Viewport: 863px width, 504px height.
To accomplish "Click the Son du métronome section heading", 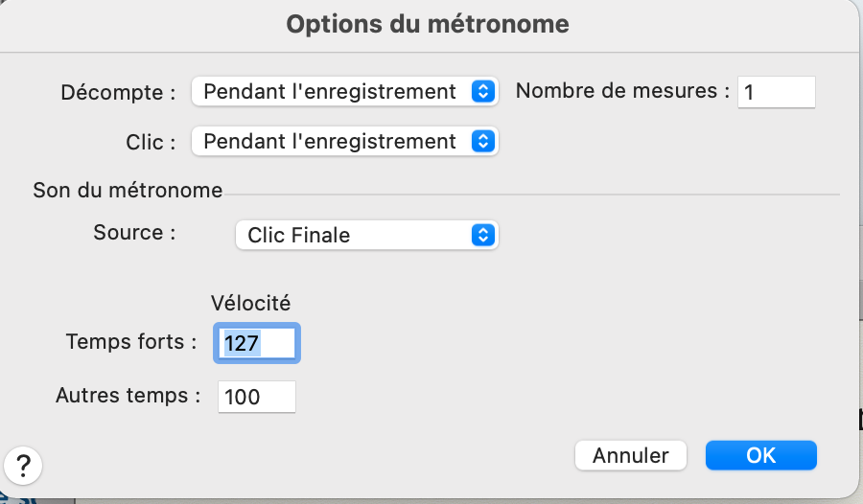I will tap(128, 191).
